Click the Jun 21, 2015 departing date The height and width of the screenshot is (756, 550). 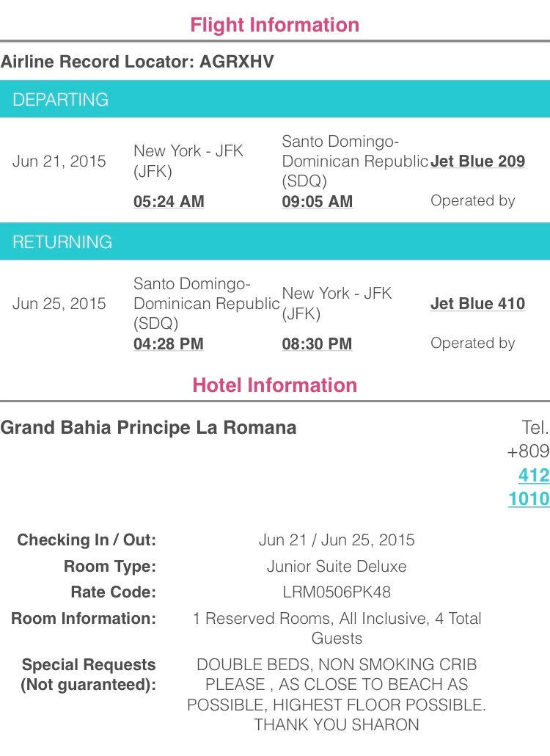click(59, 161)
